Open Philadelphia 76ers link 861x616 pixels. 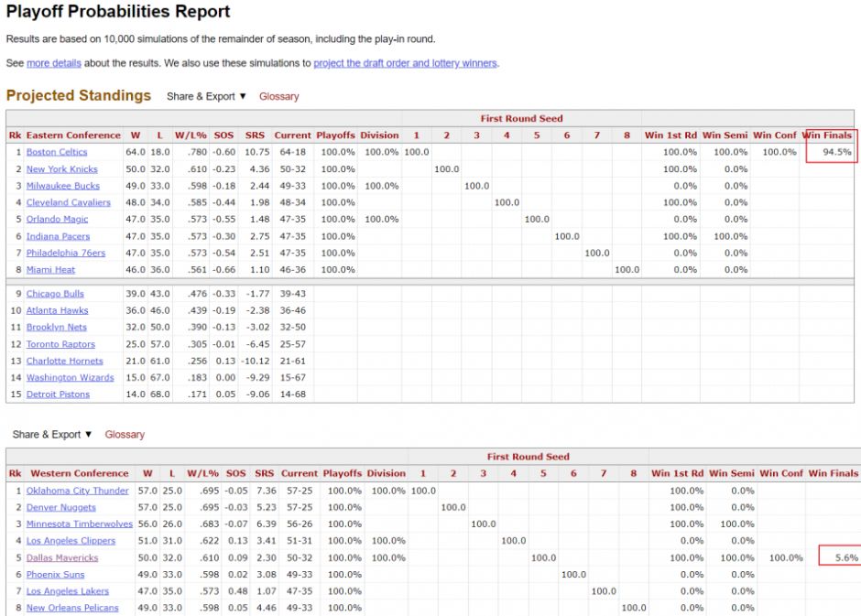[66, 253]
